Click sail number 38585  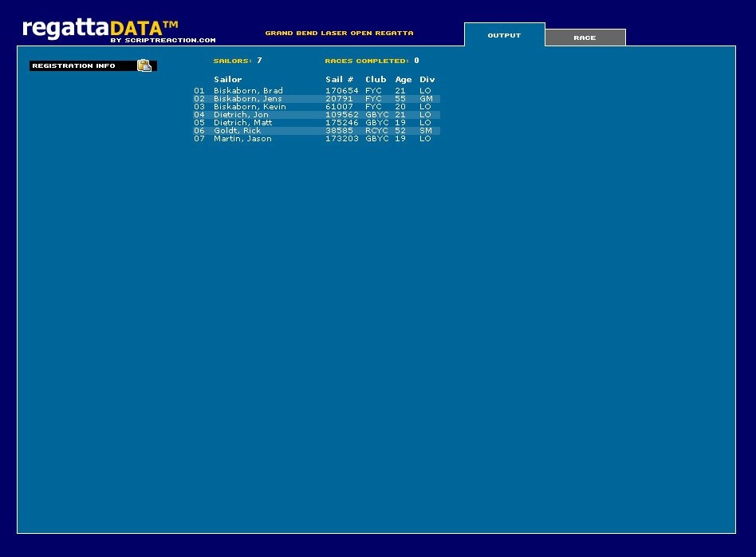(x=339, y=130)
